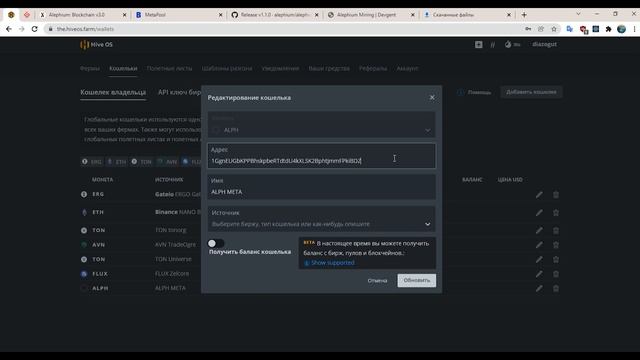Filter wallets by the ETH chip
Screen dimensions: 640x360
[x=117, y=162]
